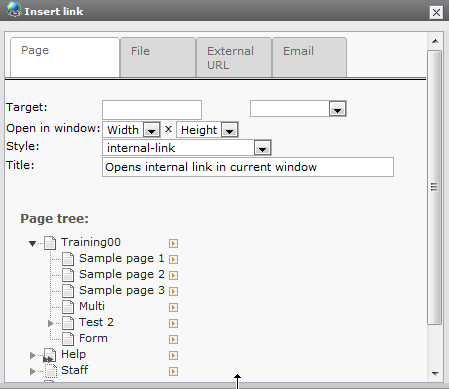
Task: Click the page icon of Staff
Action: (51, 370)
